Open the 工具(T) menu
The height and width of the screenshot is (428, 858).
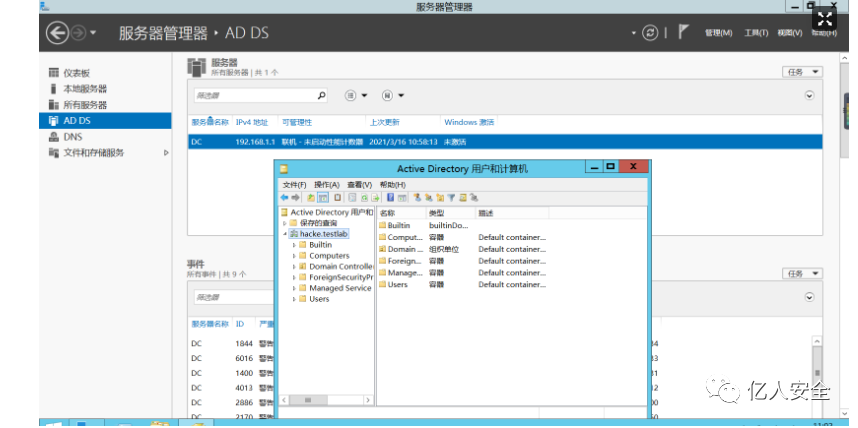[x=756, y=33]
